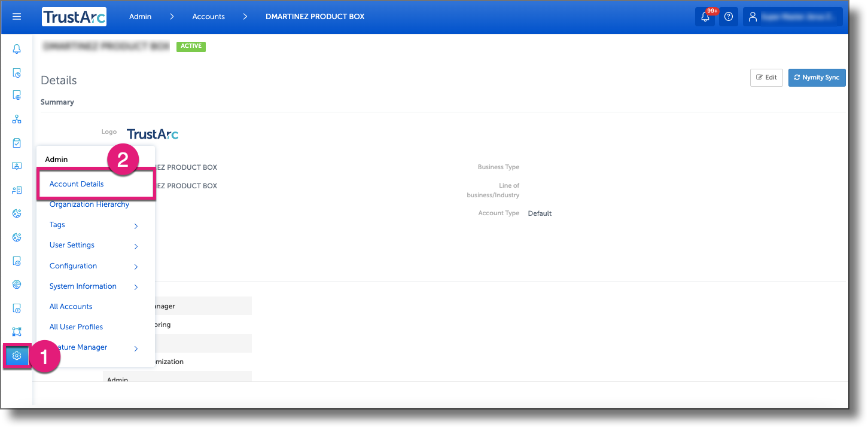Open the notifications bell with 99+ badge
868x428 pixels.
click(705, 16)
